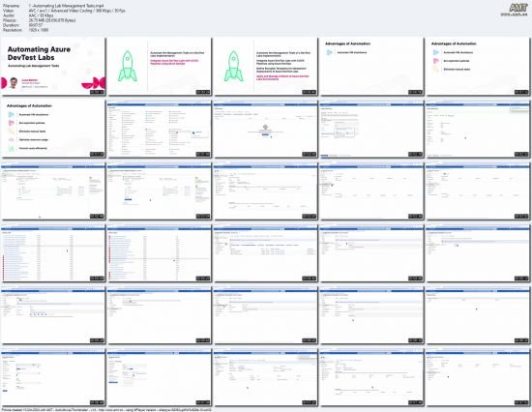532x412 pixels.
Task: Click the green rocket icon on the two-objective slide
Action: pos(128,66)
